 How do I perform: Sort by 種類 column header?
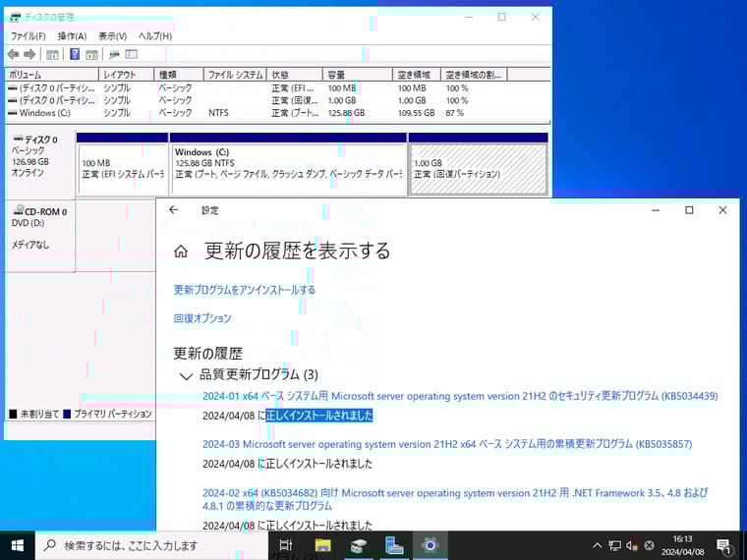[x=179, y=75]
